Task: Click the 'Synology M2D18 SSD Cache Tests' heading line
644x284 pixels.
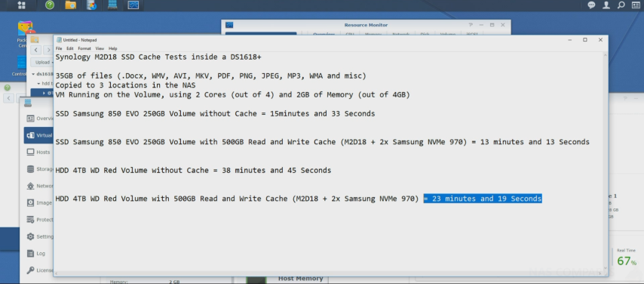Action: 158,57
